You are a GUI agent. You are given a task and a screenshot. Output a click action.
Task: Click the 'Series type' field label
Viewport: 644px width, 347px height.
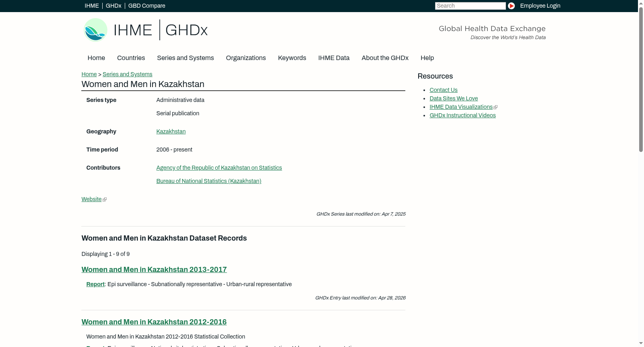tap(101, 100)
